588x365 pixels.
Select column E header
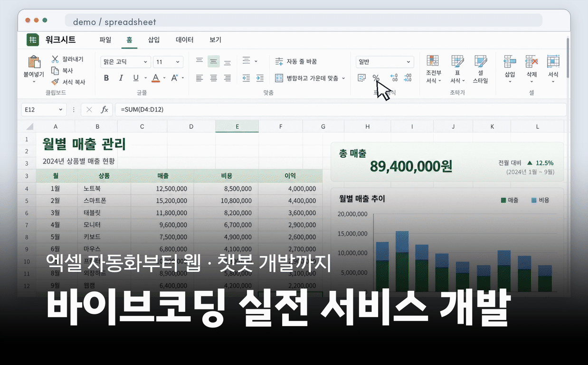pyautogui.click(x=237, y=126)
